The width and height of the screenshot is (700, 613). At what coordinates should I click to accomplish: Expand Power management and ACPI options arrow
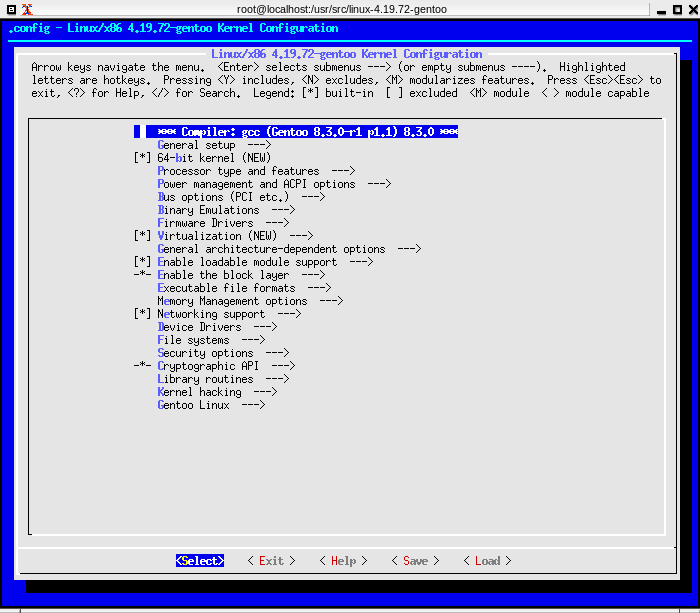pos(379,184)
